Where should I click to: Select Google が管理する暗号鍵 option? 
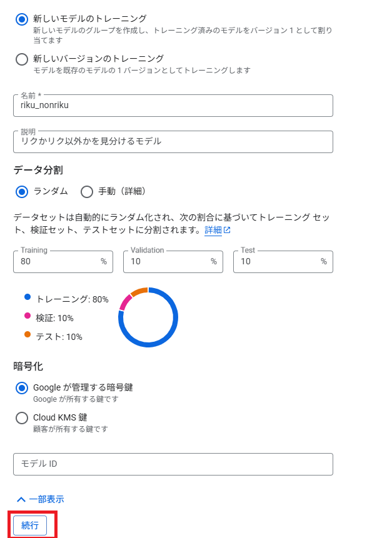click(22, 389)
